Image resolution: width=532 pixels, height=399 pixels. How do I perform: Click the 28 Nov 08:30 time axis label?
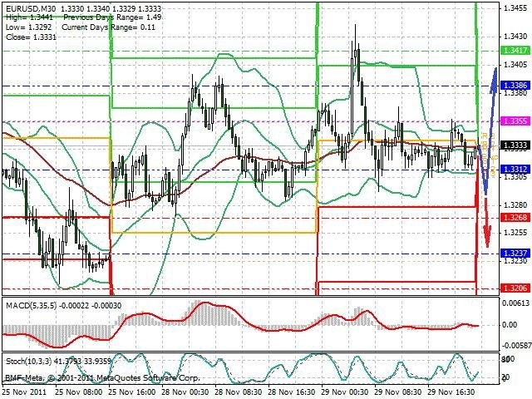click(239, 392)
